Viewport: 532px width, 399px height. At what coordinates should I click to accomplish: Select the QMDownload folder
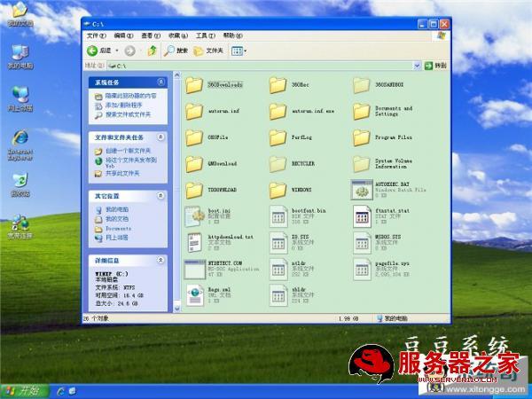click(x=211, y=163)
